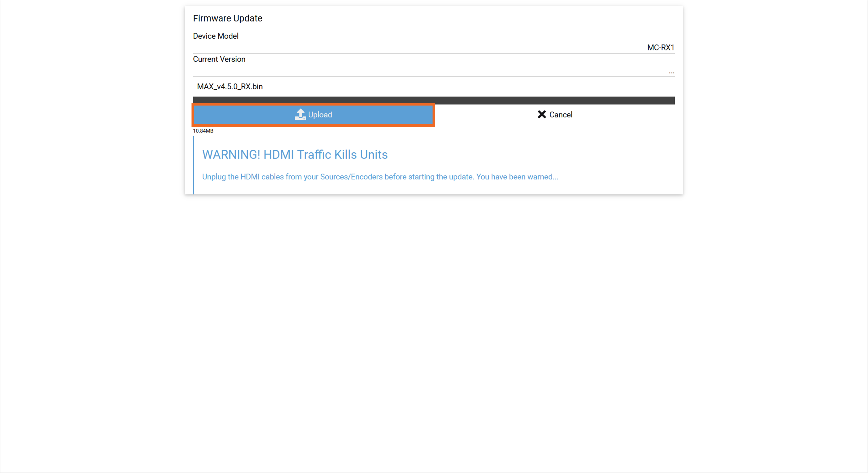868x473 pixels.
Task: Cancel the firmware upload
Action: point(555,115)
